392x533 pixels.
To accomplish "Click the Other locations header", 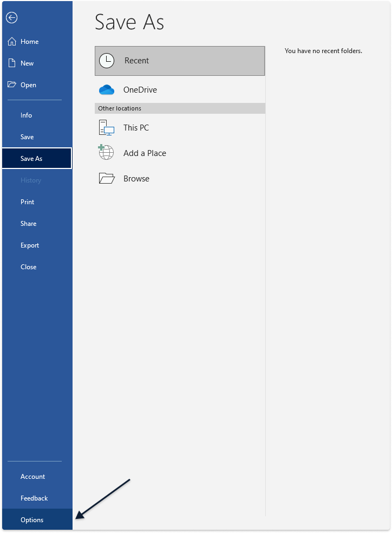I will click(x=120, y=108).
